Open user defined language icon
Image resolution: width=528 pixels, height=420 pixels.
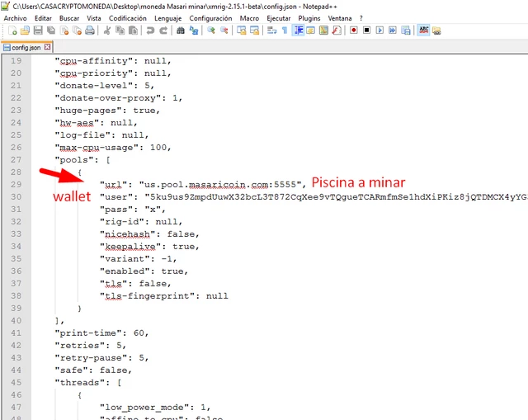pos(311,31)
